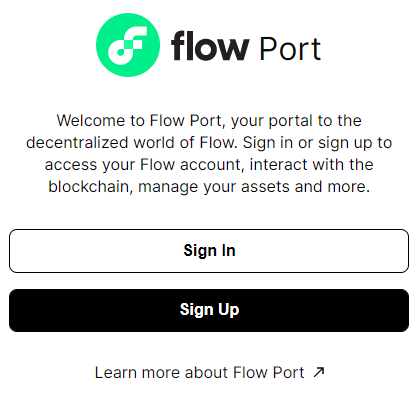Click the external-link arrow beside Learn more
418x396 pixels.
click(x=319, y=372)
